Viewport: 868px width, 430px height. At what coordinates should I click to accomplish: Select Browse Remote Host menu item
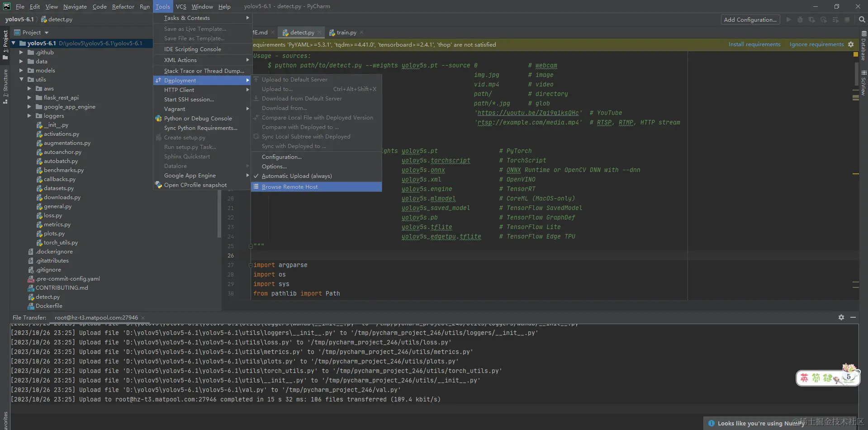click(289, 187)
